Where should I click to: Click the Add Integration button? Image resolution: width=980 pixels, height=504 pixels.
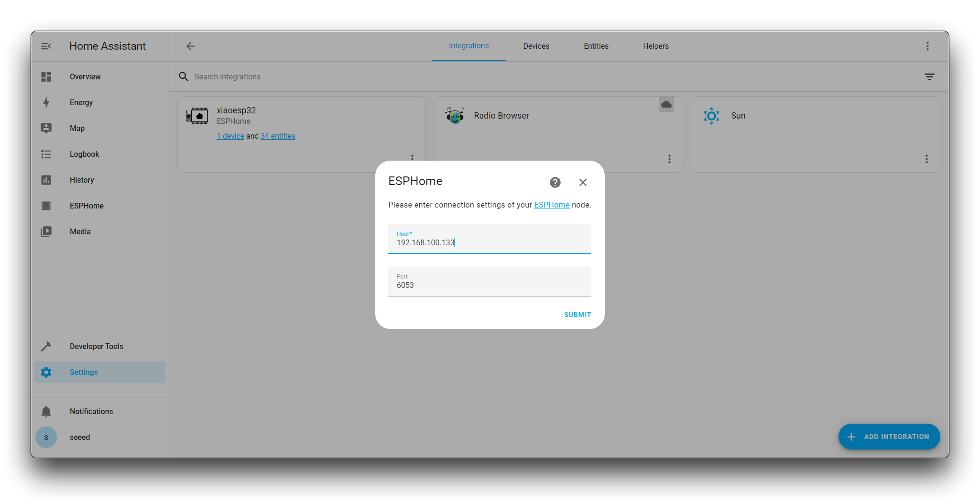[889, 437]
